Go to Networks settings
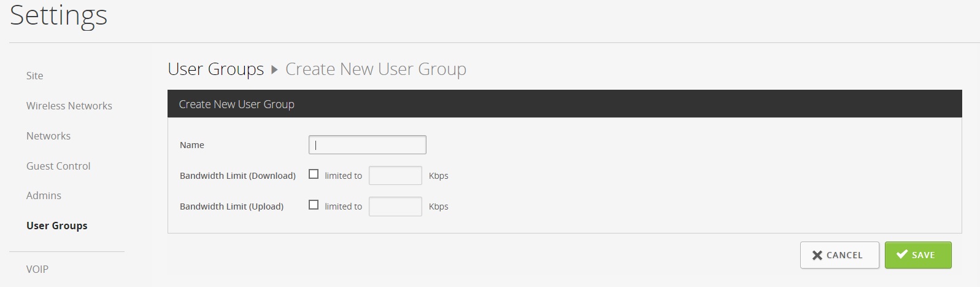The width and height of the screenshot is (980, 287). 48,136
